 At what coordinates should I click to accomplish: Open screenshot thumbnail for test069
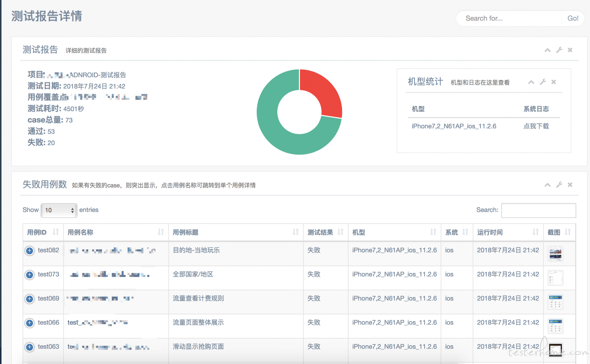coord(555,302)
